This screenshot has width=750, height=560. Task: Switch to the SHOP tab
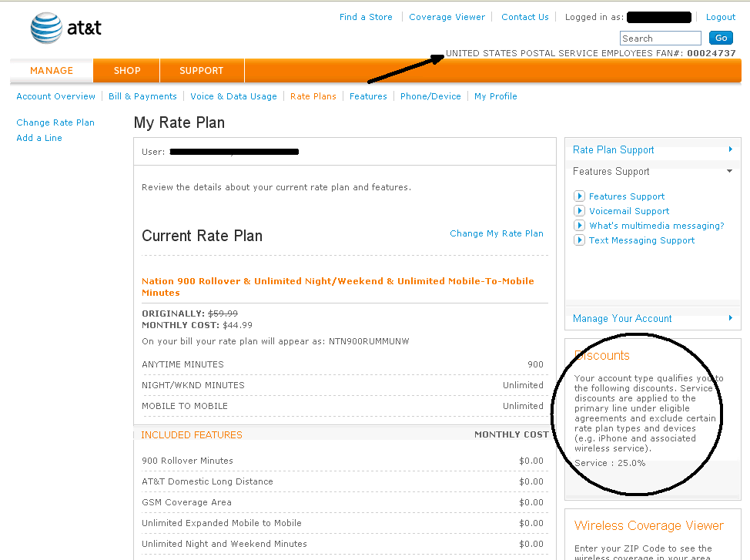click(127, 71)
